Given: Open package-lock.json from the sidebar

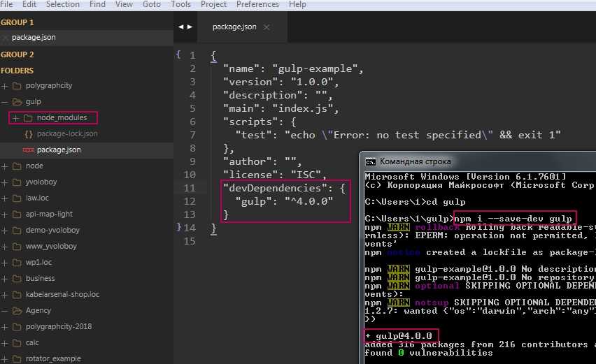Looking at the screenshot, I should (x=67, y=133).
